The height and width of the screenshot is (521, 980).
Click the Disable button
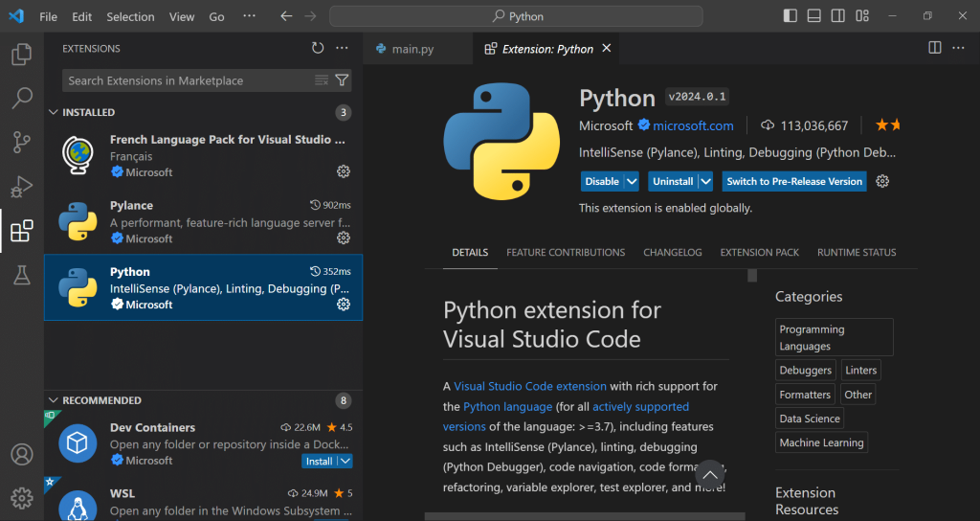click(x=602, y=181)
